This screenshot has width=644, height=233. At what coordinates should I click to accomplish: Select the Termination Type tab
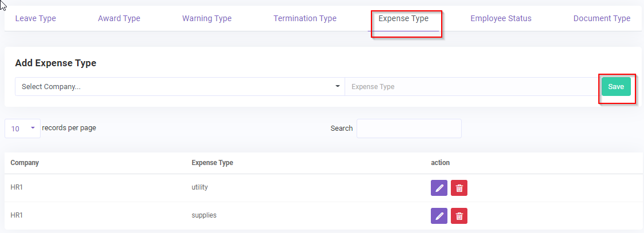305,18
